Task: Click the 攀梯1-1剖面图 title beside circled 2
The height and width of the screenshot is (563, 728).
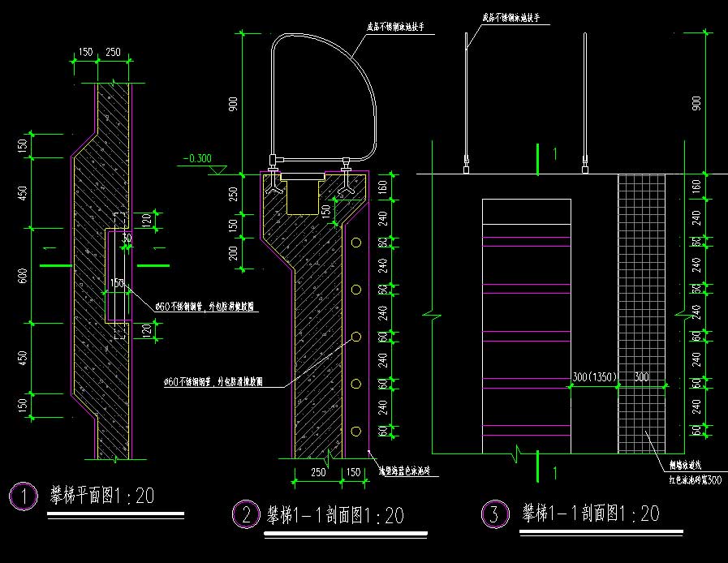Action: pos(334,514)
